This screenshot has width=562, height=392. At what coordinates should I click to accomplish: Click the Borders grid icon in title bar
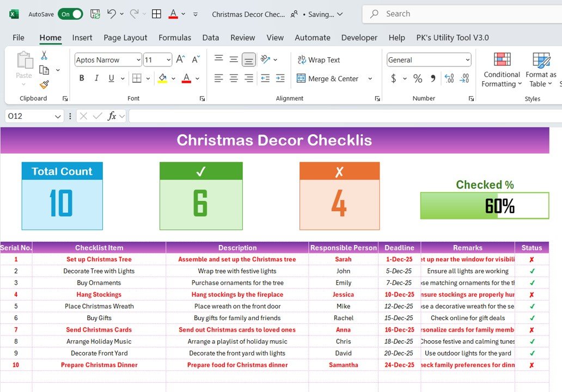157,14
